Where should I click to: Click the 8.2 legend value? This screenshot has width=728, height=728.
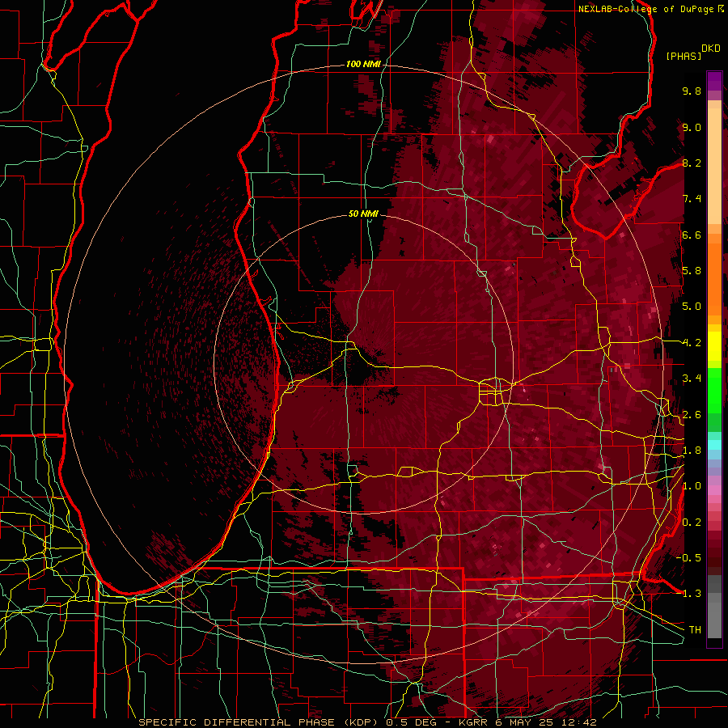point(692,163)
